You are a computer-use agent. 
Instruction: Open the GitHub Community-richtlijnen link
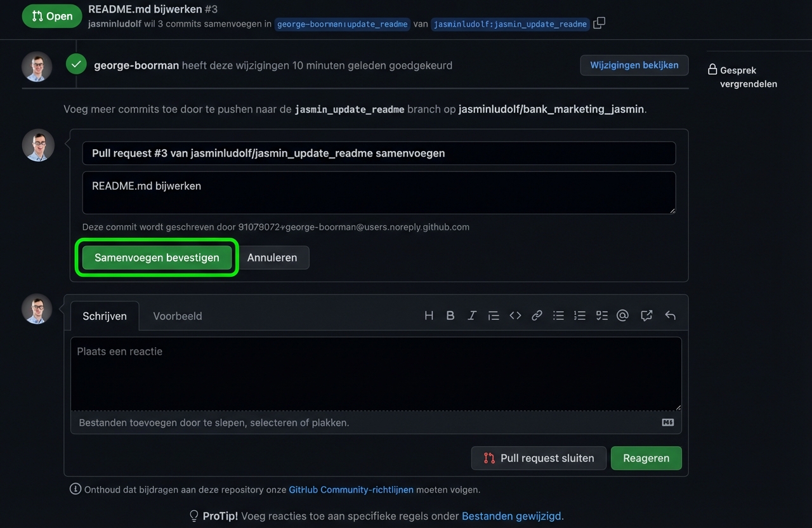click(x=351, y=489)
